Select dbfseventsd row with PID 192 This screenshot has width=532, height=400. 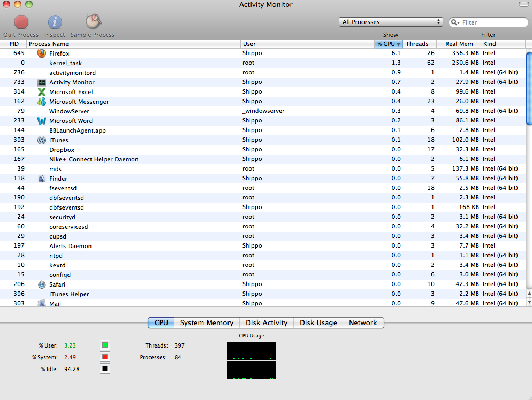click(263, 207)
